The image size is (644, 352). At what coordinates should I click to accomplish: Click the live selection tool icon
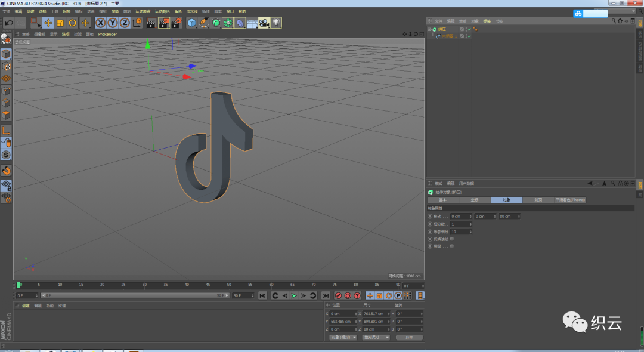pyautogui.click(x=36, y=23)
